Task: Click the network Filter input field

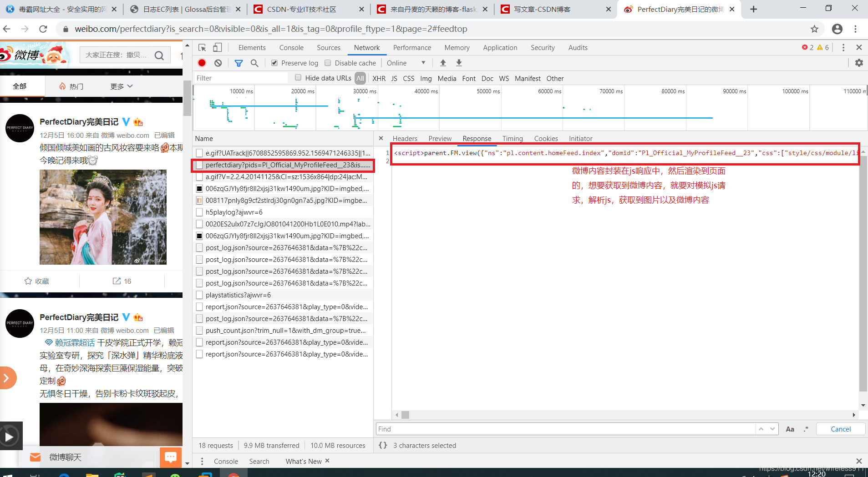Action: tap(241, 78)
